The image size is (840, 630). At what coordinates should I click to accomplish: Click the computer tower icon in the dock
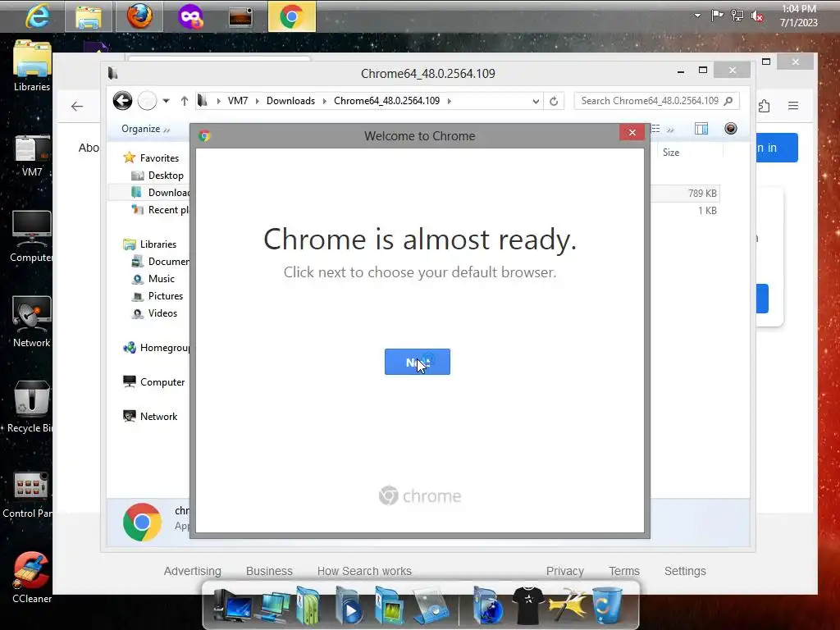231,606
